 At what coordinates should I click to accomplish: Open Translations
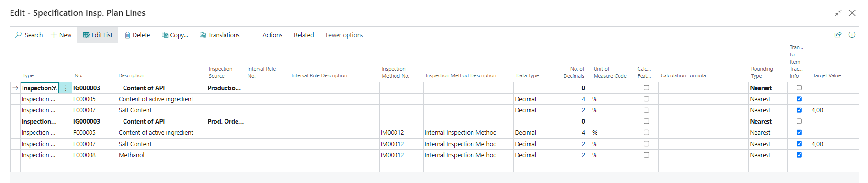219,35
